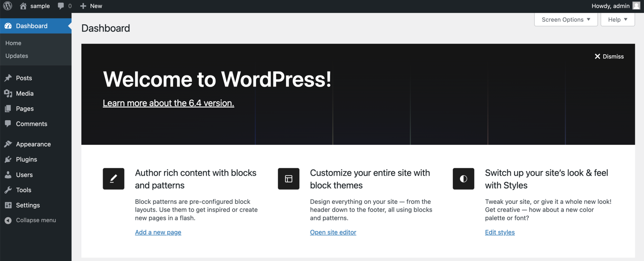Click the layout icon for block themes

[289, 179]
